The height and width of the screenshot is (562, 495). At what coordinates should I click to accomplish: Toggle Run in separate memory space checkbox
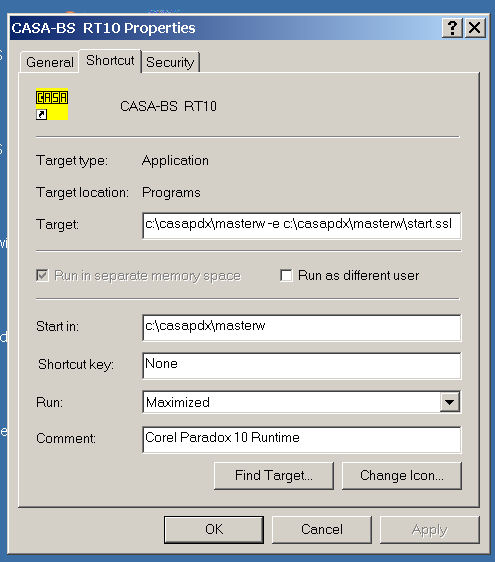42,276
